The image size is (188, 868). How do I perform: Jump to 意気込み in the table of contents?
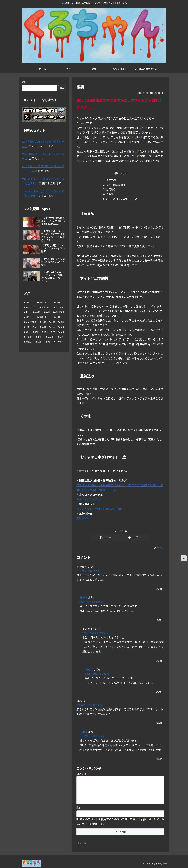(x=111, y=189)
